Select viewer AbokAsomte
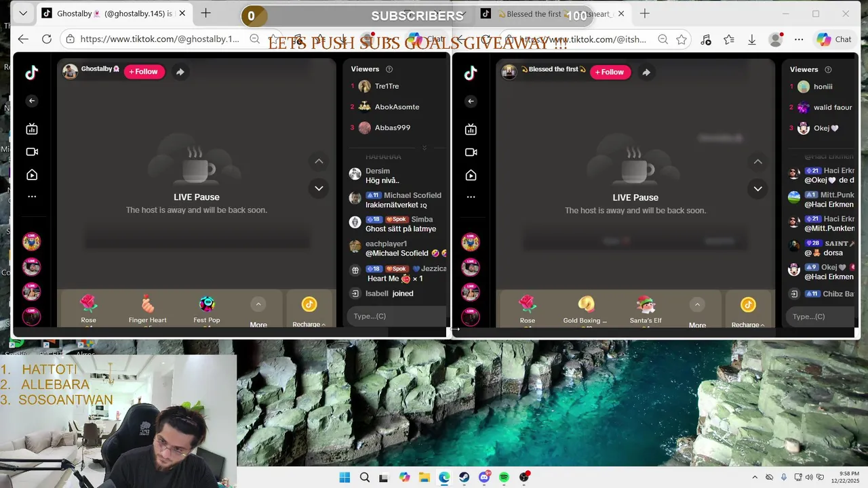The image size is (868, 488). tap(397, 107)
